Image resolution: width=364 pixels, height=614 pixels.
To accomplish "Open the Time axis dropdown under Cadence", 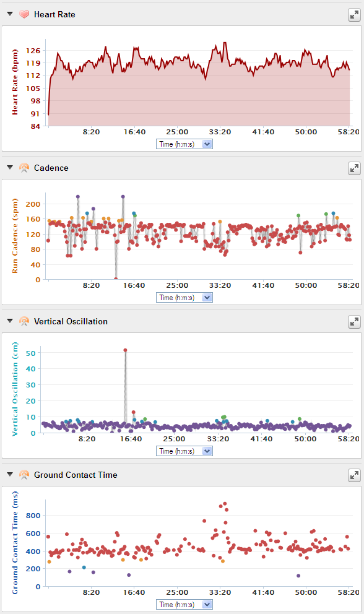I will tap(184, 298).
